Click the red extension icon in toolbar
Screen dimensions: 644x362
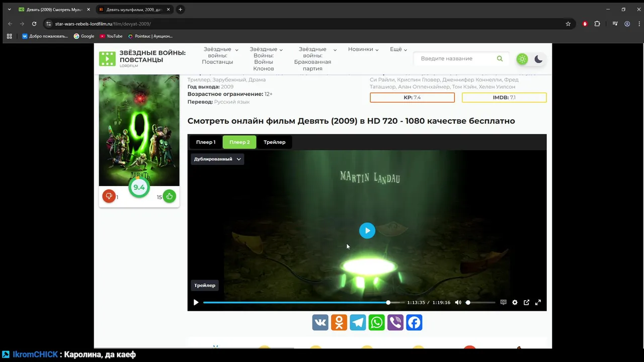585,24
